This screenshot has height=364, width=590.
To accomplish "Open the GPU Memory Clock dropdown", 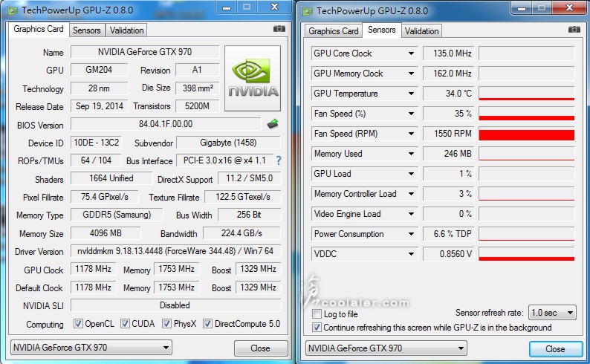I will click(x=411, y=74).
